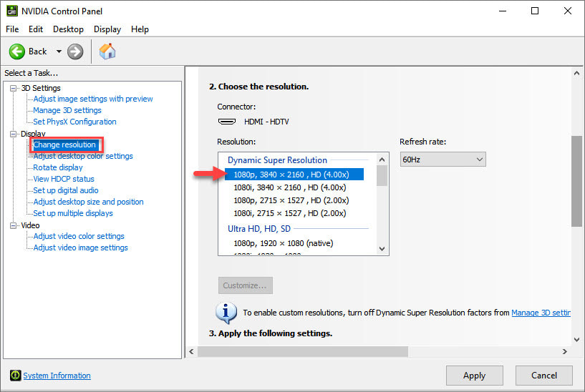The height and width of the screenshot is (392, 585).
Task: Select Adjust image settings with preview
Action: (93, 99)
